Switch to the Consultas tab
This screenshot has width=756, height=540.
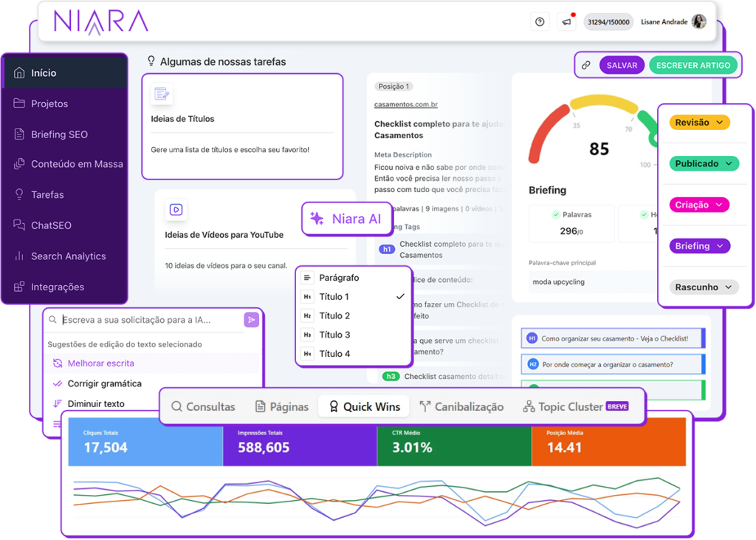pyautogui.click(x=203, y=407)
